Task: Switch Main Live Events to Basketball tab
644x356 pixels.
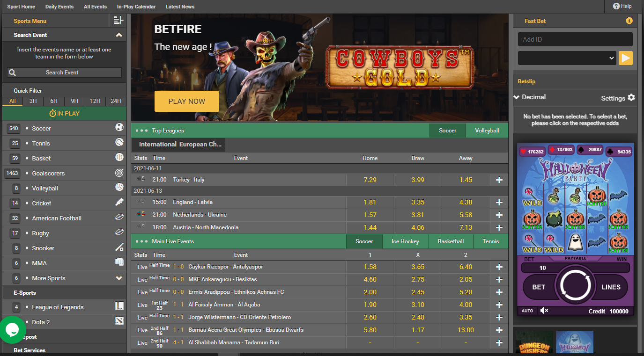Action: click(451, 241)
